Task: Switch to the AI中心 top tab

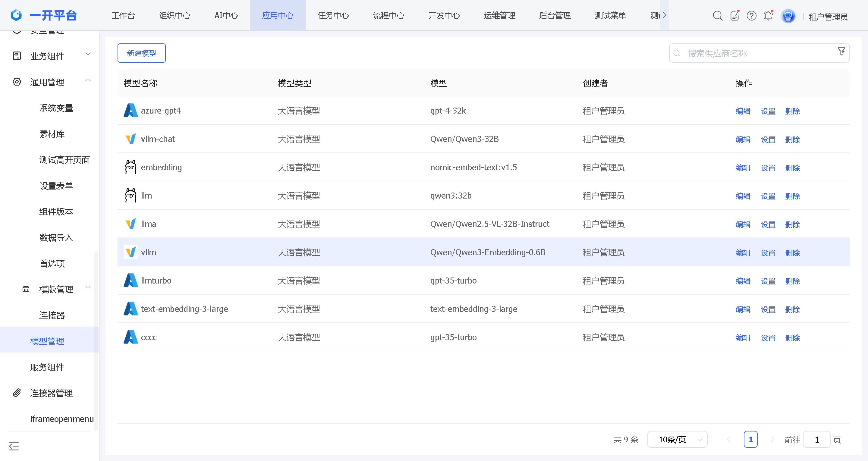Action: (x=226, y=15)
